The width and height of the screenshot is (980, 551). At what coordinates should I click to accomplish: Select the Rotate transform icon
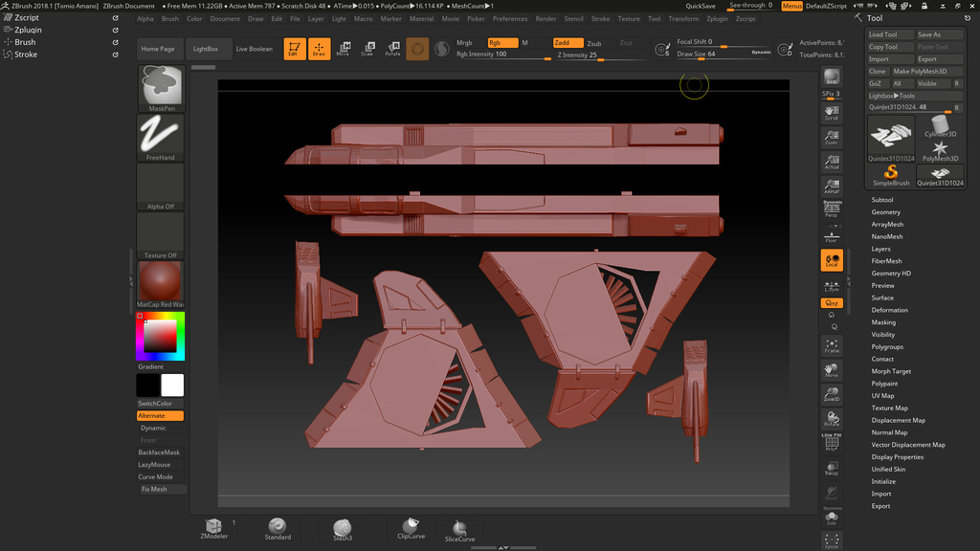(392, 49)
